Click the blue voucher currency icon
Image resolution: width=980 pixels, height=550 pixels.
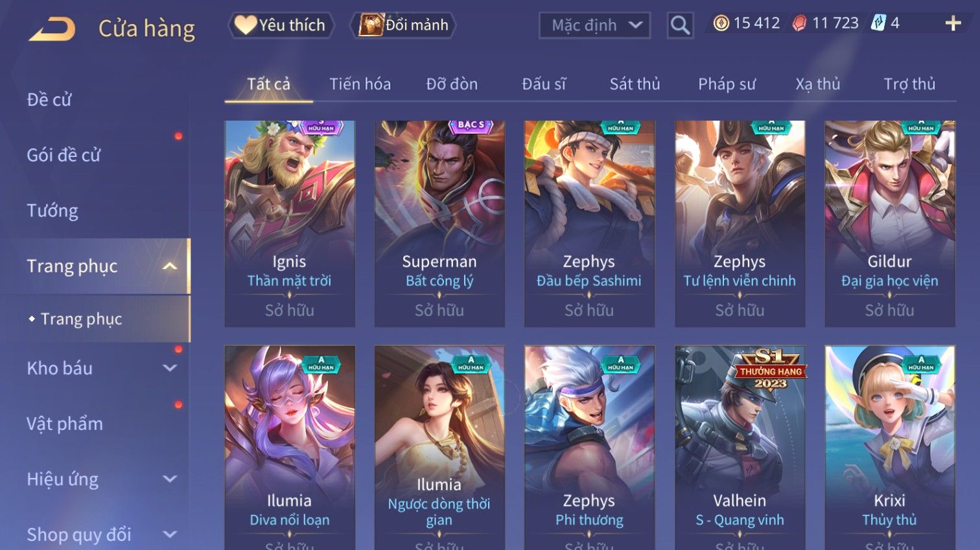tap(878, 23)
